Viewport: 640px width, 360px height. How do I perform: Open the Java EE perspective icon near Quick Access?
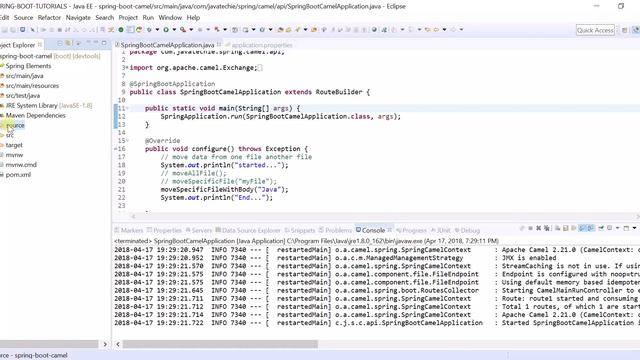coord(636,30)
